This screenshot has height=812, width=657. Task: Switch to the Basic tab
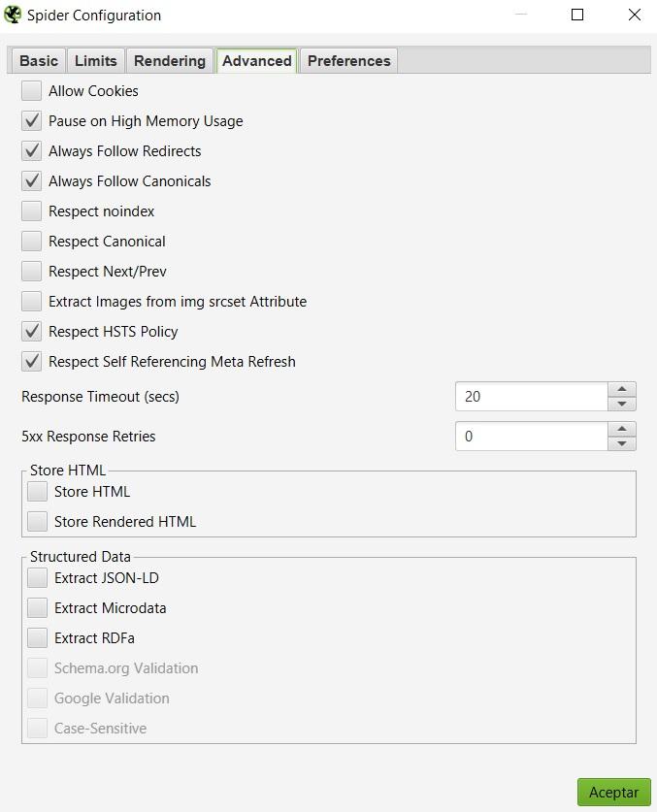(x=39, y=60)
